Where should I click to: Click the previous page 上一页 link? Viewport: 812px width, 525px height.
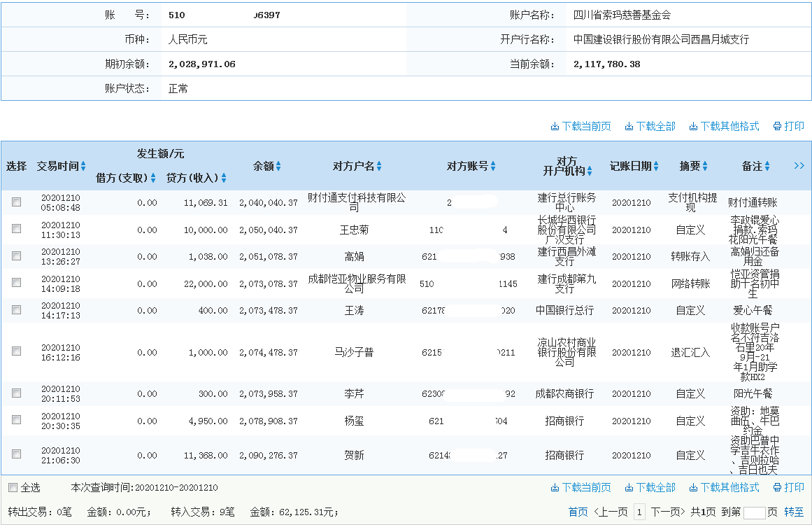(611, 510)
